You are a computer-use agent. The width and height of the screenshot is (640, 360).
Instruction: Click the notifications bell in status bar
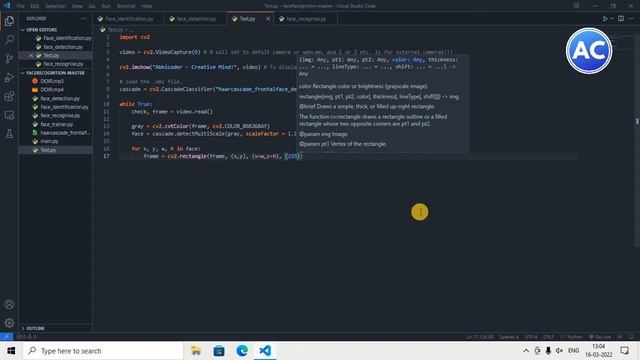(x=631, y=337)
